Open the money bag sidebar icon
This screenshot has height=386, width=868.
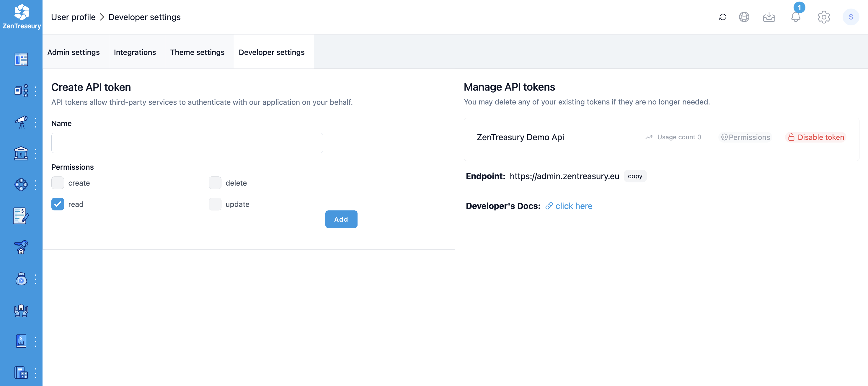coord(21,279)
